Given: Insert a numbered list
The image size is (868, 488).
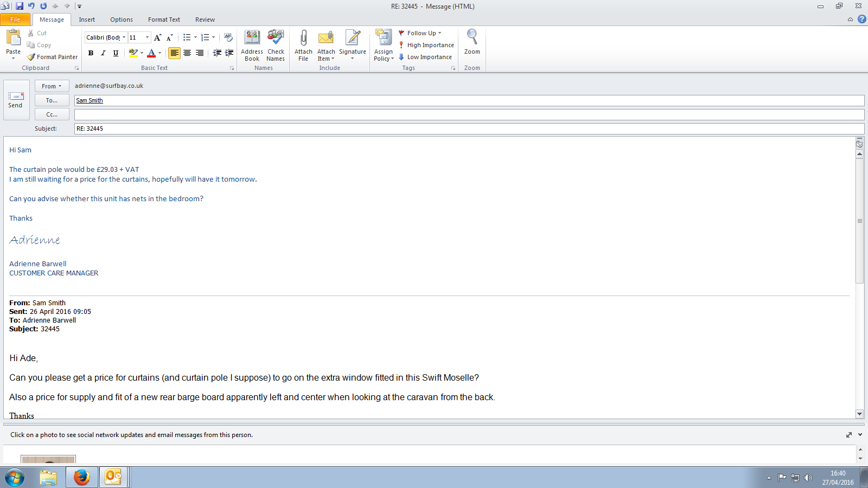Looking at the screenshot, I should point(205,37).
